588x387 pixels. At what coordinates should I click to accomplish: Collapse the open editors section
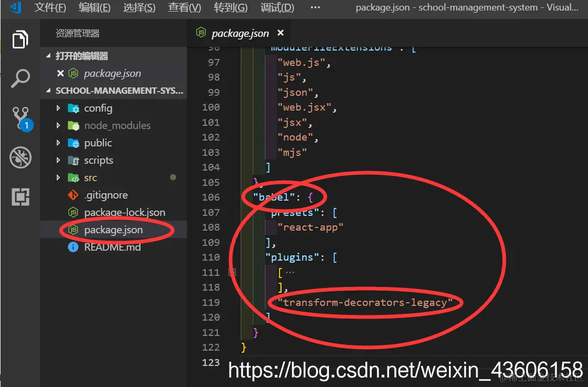click(48, 56)
